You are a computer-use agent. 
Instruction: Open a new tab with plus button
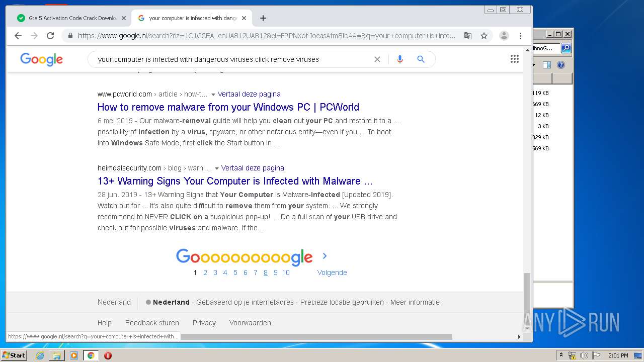[263, 18]
